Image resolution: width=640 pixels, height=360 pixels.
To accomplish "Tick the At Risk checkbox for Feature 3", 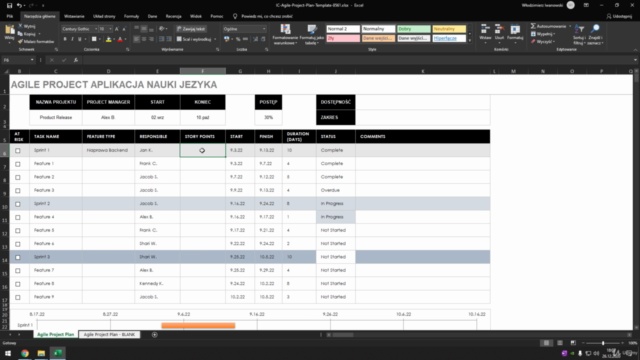I will (x=18, y=191).
